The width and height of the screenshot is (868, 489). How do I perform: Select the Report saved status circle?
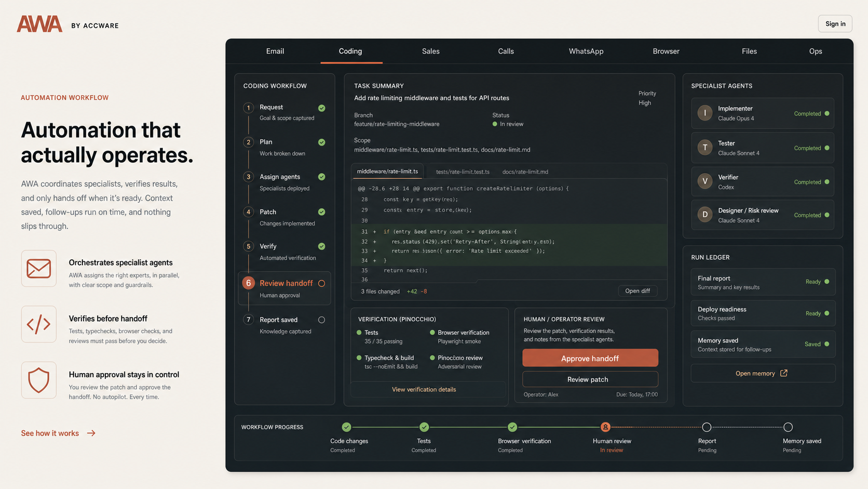(322, 320)
